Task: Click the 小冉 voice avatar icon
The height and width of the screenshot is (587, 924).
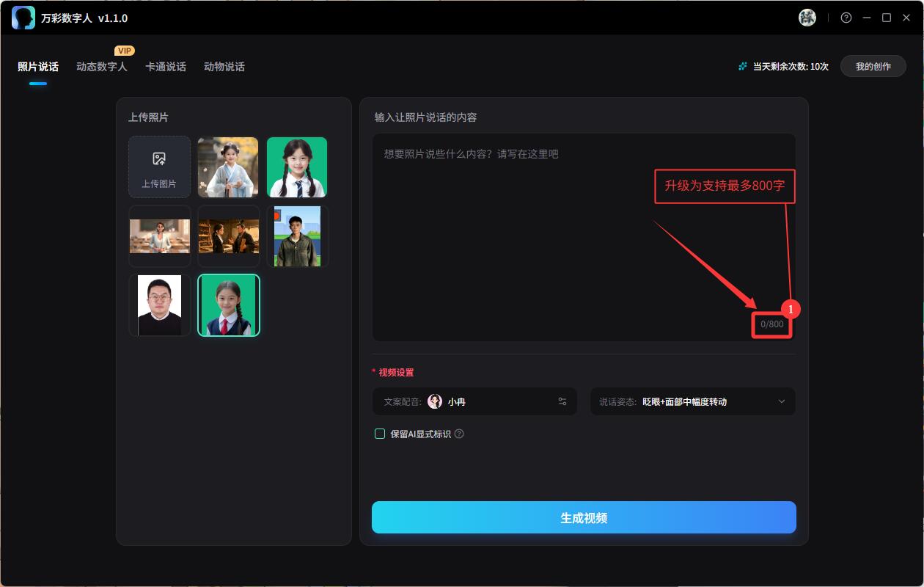Action: click(x=435, y=401)
